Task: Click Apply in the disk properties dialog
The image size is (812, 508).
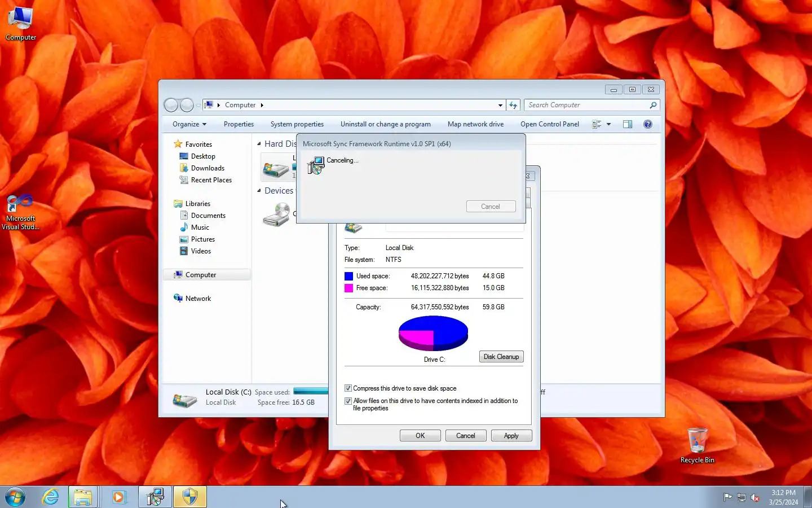Action: tap(511, 436)
